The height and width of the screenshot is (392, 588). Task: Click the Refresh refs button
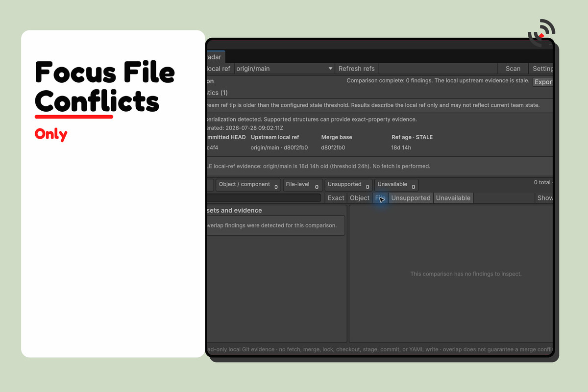point(357,69)
